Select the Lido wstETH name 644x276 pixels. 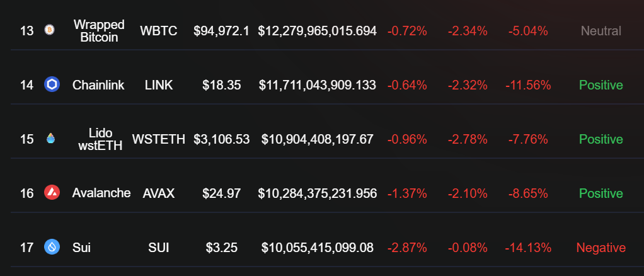[99, 139]
